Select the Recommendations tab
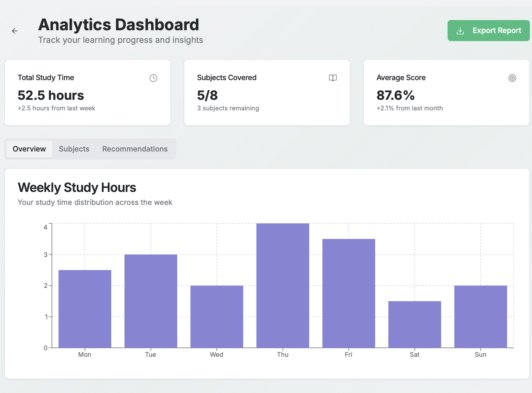The width and height of the screenshot is (532, 393). pos(135,149)
